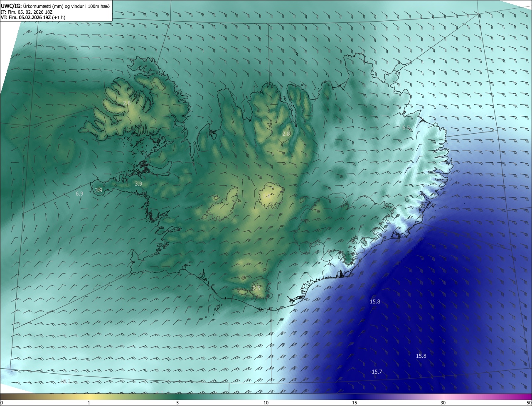This screenshot has height=406, width=532.
Task: Click the color scale tick label "10"
Action: point(266,403)
